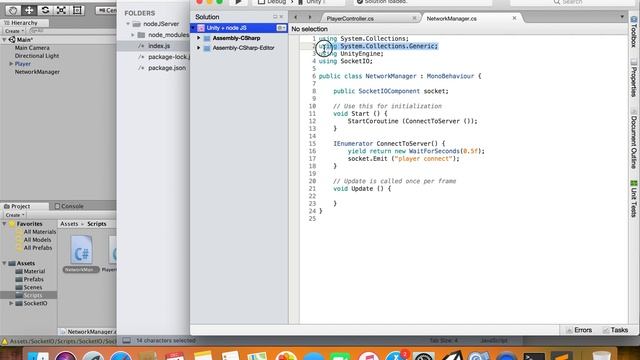Select the Scale tool in Unity toolbar
Screen dimensions: 640x360
click(x=61, y=10)
